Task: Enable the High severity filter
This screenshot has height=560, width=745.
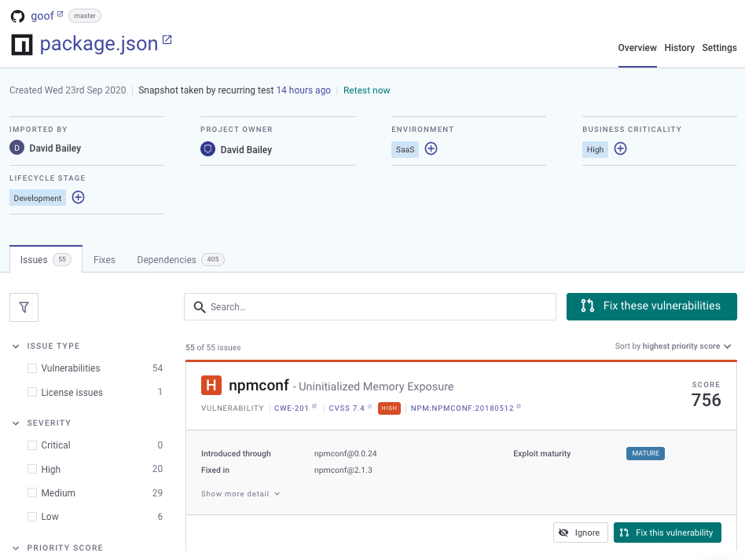Action: [31, 469]
